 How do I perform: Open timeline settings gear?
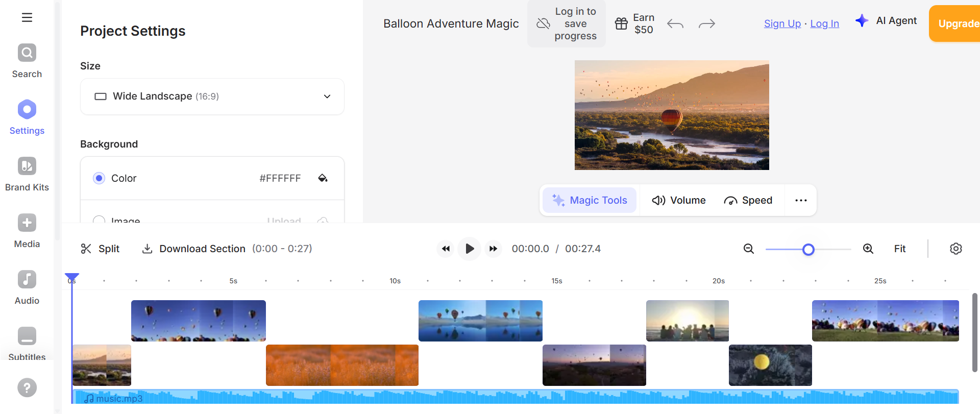[956, 249]
